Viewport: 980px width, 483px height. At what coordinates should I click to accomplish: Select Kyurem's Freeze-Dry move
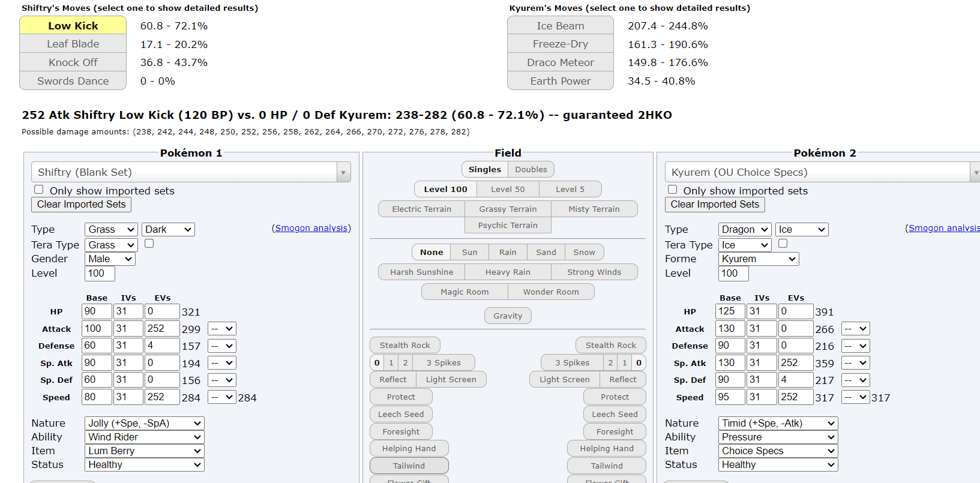(x=560, y=44)
